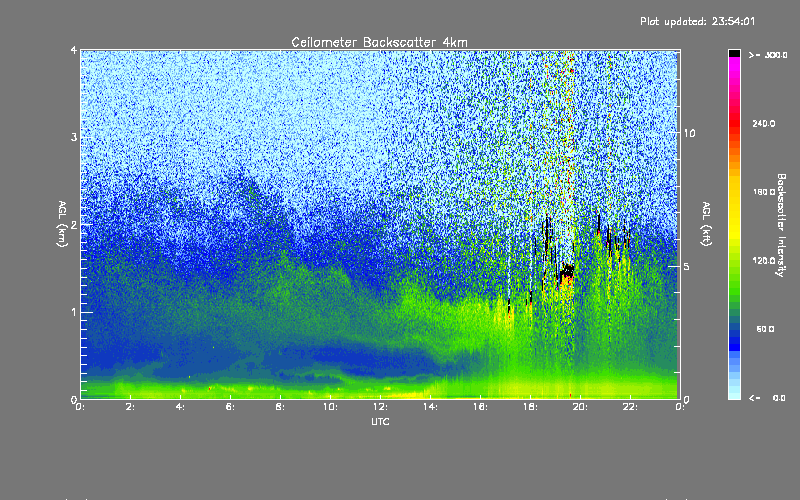Screen dimensions: 800x500
Task: Select the "UTC" x-axis label
Action: point(380,421)
